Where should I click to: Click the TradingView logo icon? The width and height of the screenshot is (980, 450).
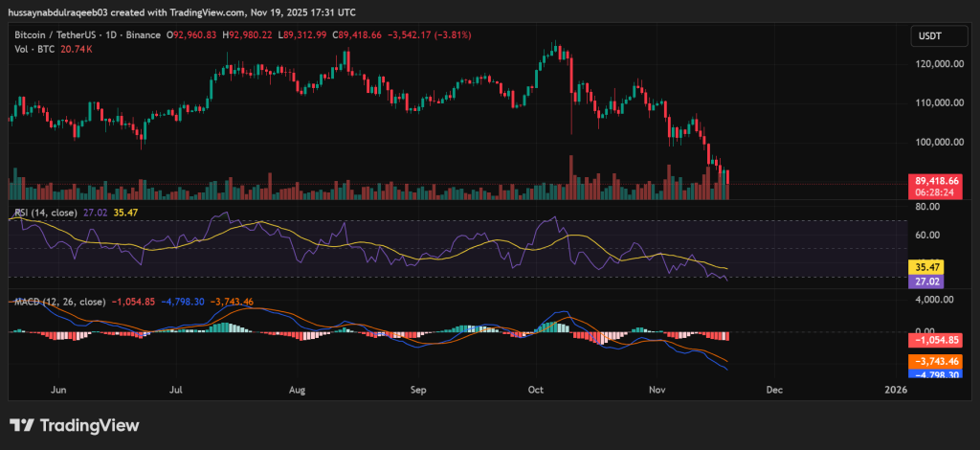click(x=22, y=425)
